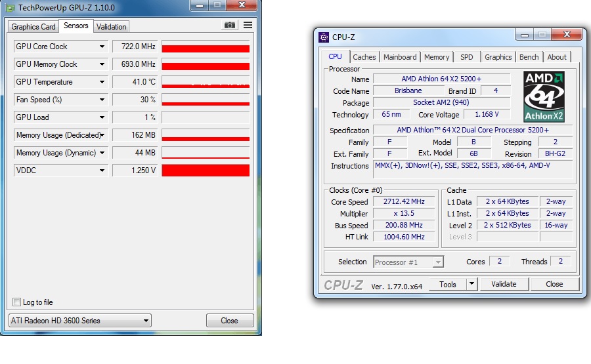Open About tab in CPU-Z
The width and height of the screenshot is (591, 364).
point(557,57)
